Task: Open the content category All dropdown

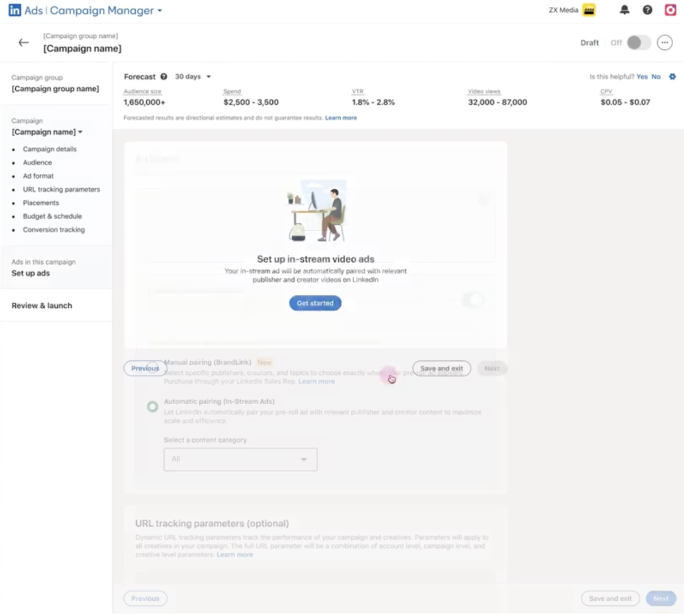Action: click(x=241, y=459)
